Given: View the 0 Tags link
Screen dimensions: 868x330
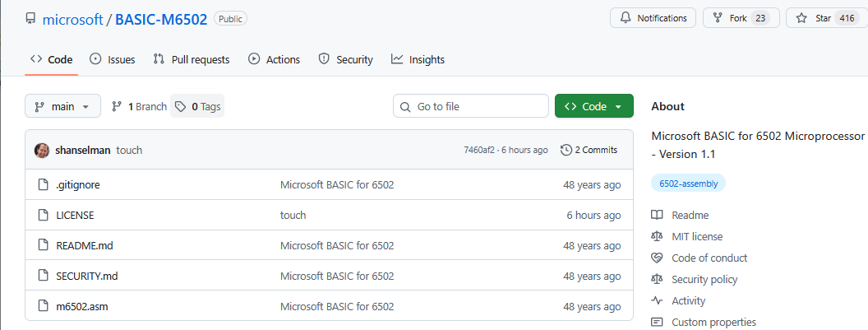Looking at the screenshot, I should (197, 106).
